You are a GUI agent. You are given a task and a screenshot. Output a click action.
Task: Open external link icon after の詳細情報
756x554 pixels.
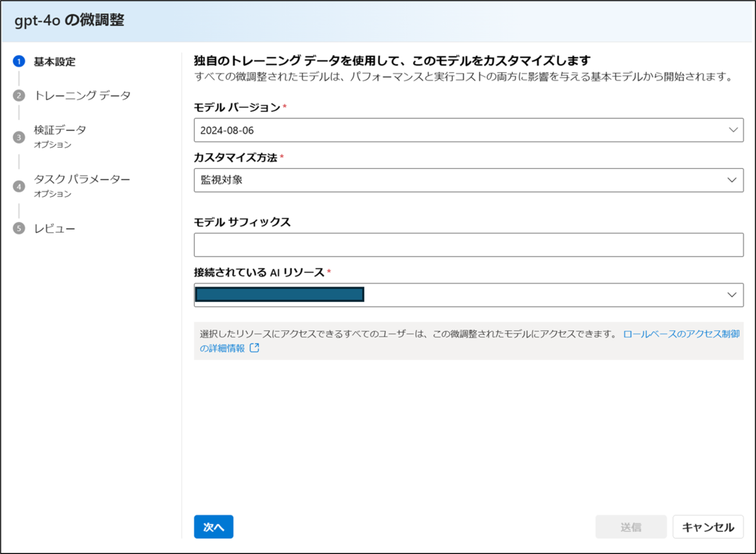tap(255, 348)
